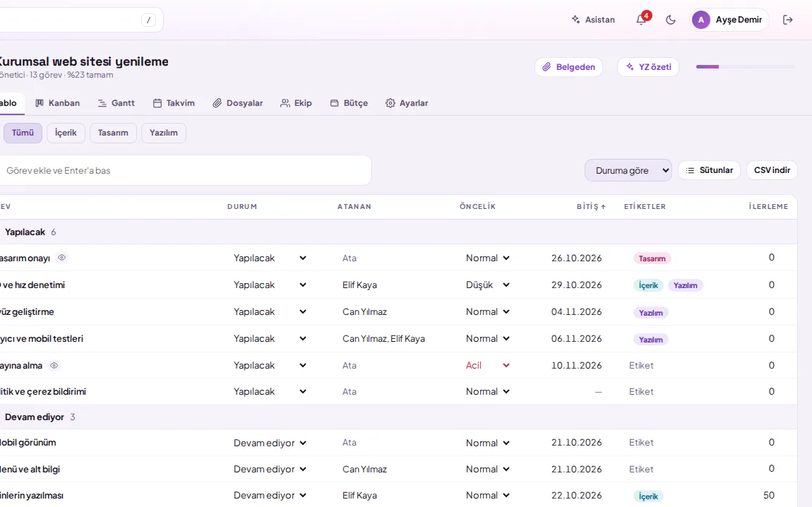Viewport: 812px width, 507px height.
Task: Click the logout arrow icon
Action: tap(788, 20)
